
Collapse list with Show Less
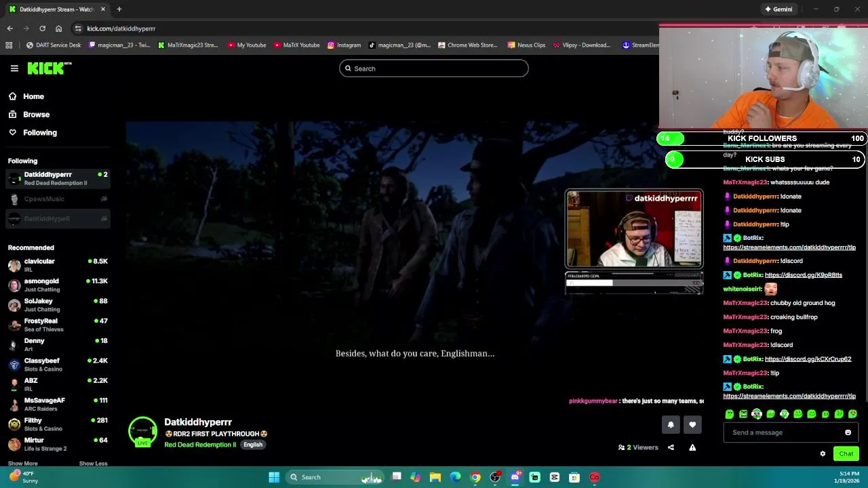[x=93, y=464]
